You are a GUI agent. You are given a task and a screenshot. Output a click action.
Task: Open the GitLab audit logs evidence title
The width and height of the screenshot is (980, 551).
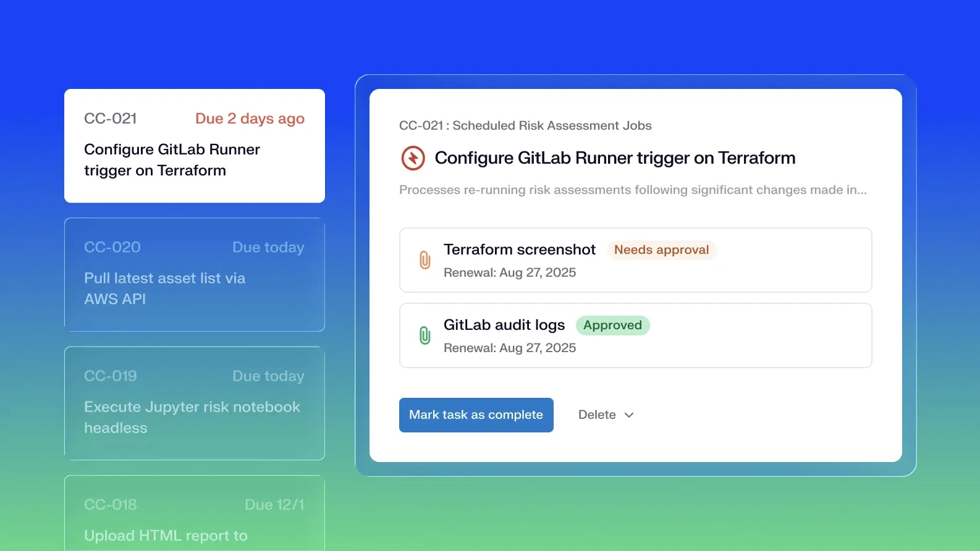[504, 325]
